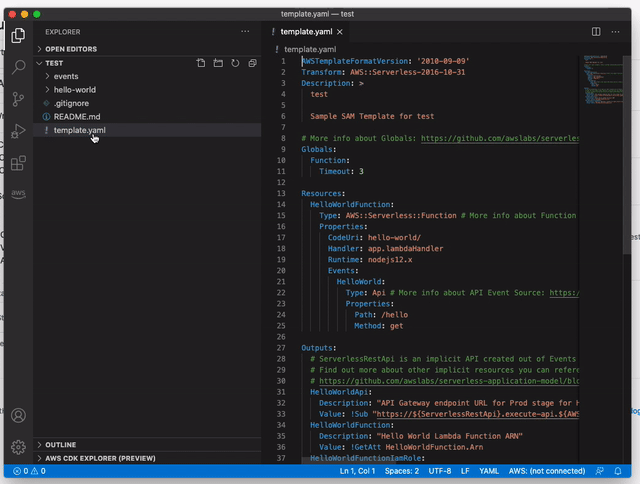Open README.md from the file tree

point(76,117)
